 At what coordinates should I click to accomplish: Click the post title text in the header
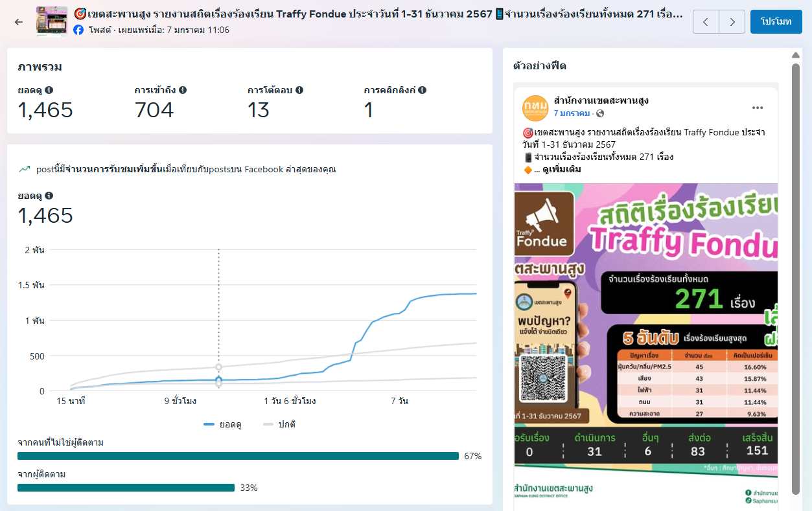(x=378, y=14)
